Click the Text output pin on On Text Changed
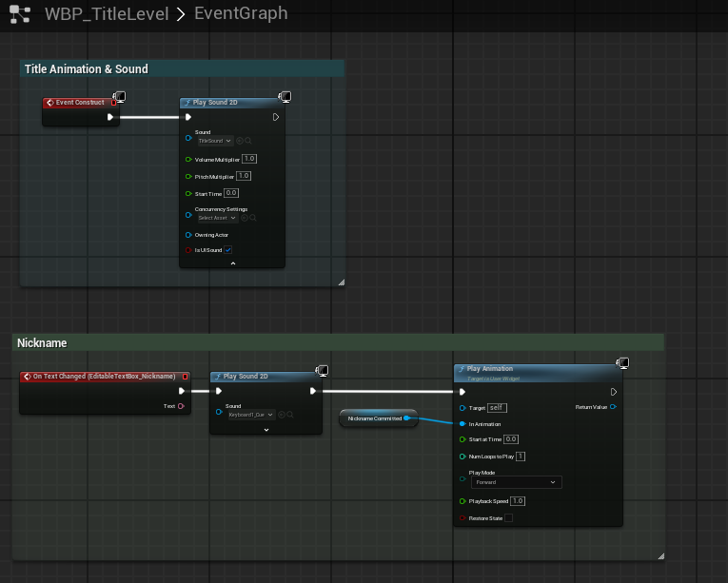The image size is (728, 583). [x=181, y=406]
